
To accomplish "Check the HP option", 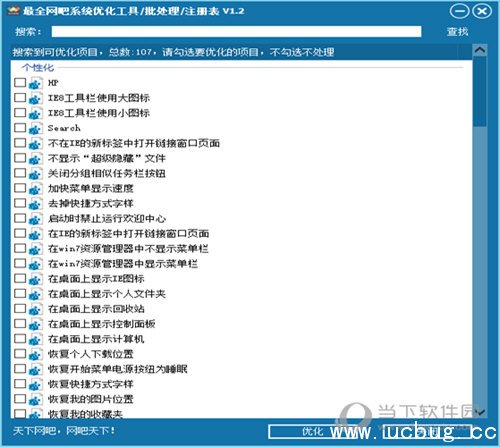I will tap(20, 82).
